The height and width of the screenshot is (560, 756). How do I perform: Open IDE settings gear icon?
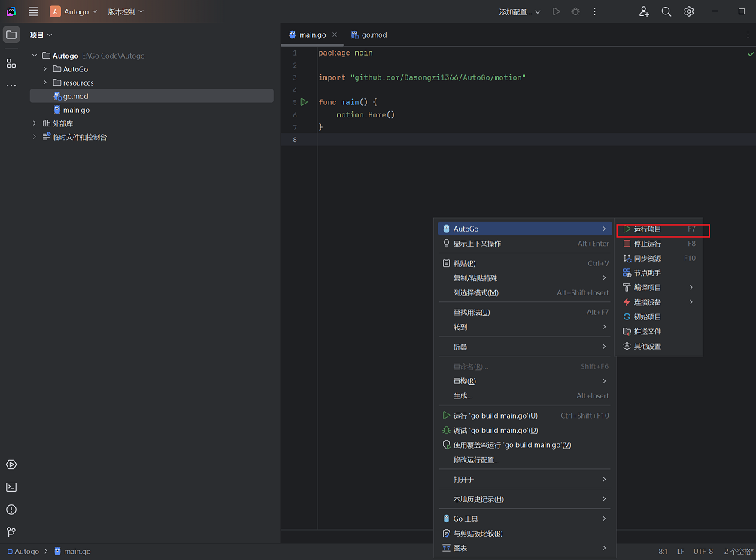click(x=688, y=11)
